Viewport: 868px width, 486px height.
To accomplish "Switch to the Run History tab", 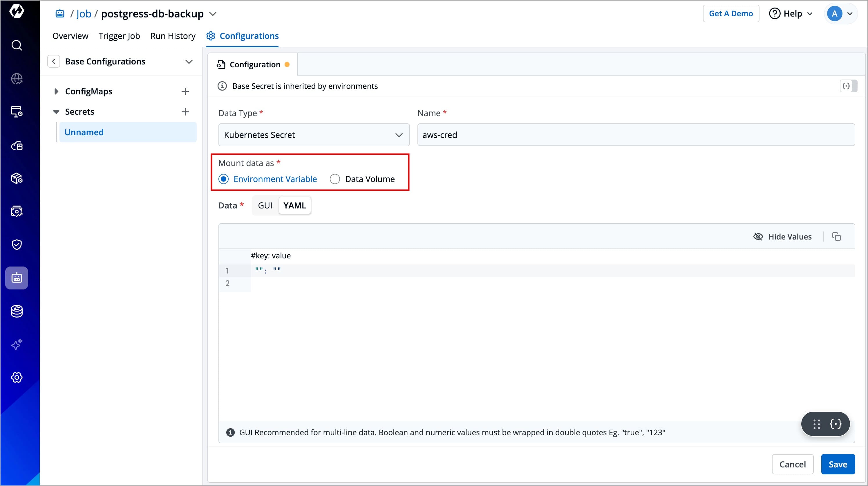I will click(173, 36).
